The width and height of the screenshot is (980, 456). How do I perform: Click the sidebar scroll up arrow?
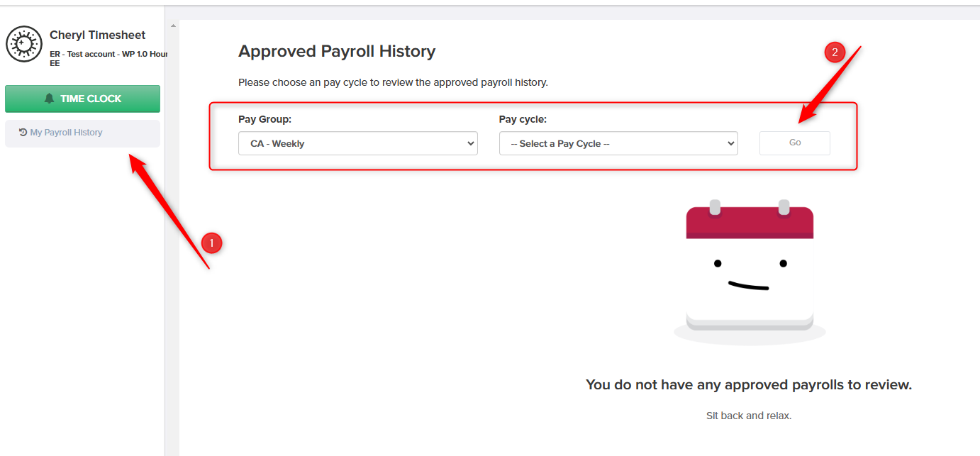point(172,26)
